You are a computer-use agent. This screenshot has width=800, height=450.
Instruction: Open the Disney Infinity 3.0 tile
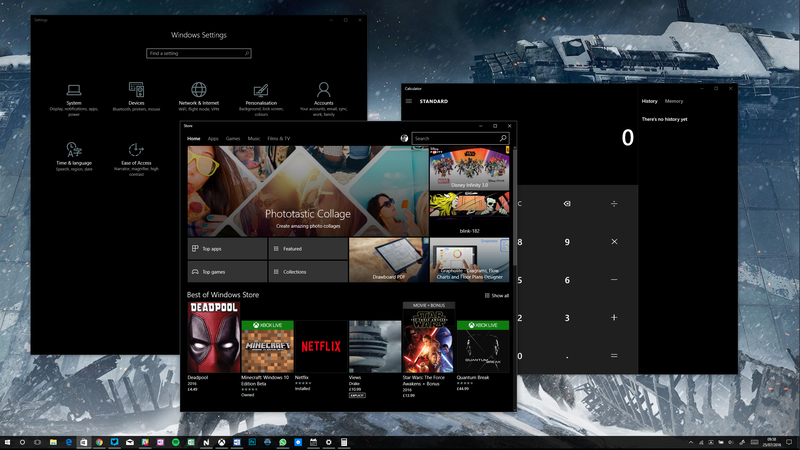(x=469, y=168)
